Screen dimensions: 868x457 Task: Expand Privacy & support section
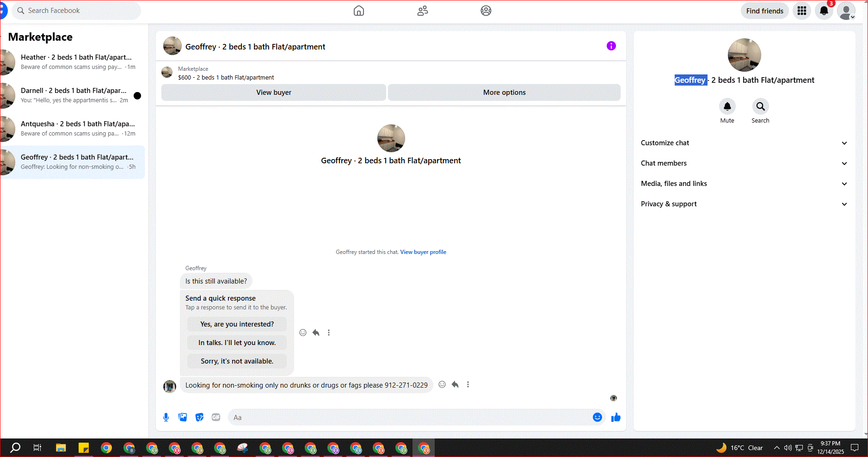tap(744, 204)
